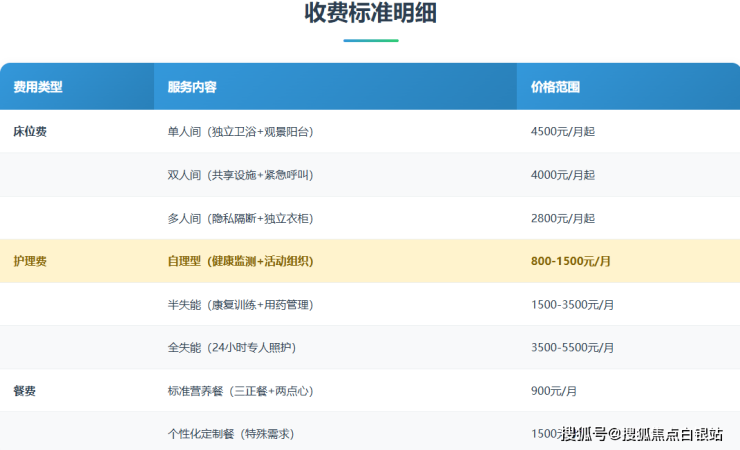Click the gradient underline below the title
Screen dimensions: 740x450
(370, 40)
